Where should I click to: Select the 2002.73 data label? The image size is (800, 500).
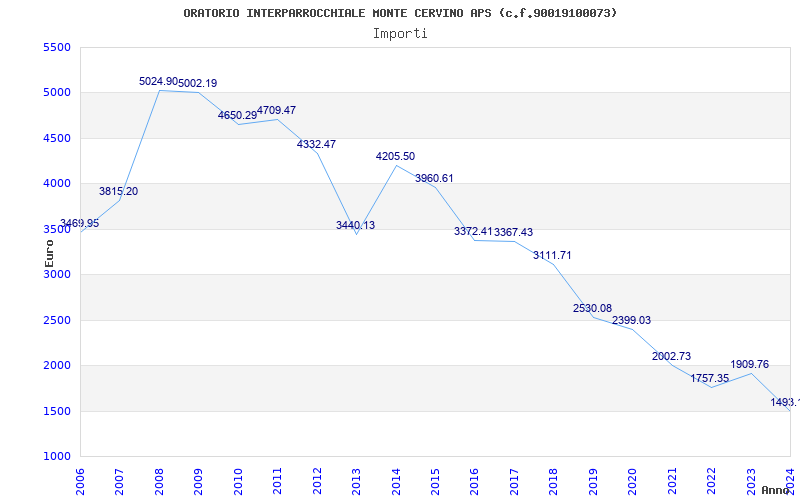[x=671, y=356]
